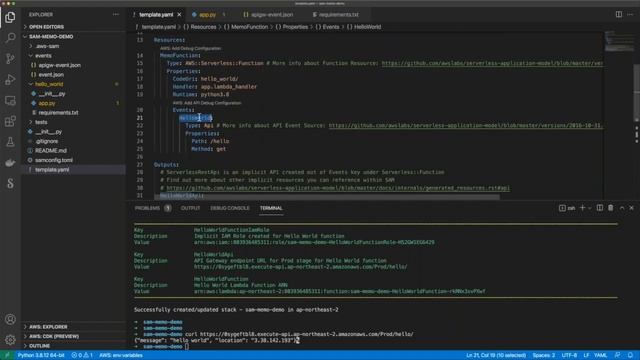Image resolution: width=640 pixels, height=360 pixels.
Task: Open the Source Control view icon
Action: click(10, 58)
